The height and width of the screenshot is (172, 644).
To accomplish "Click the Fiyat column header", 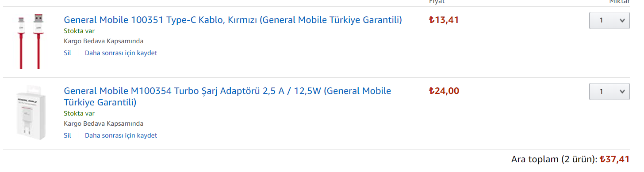I will (437, 1).
